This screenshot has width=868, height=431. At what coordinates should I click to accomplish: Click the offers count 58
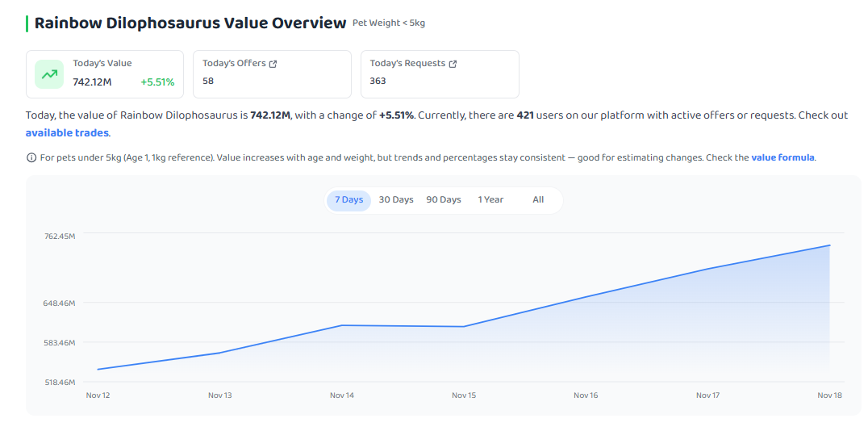pyautogui.click(x=208, y=81)
